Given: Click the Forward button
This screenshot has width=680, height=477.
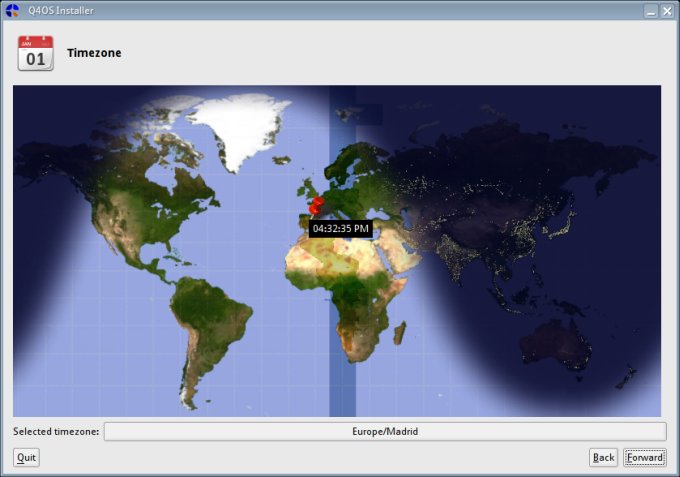Looking at the screenshot, I should (x=644, y=457).
